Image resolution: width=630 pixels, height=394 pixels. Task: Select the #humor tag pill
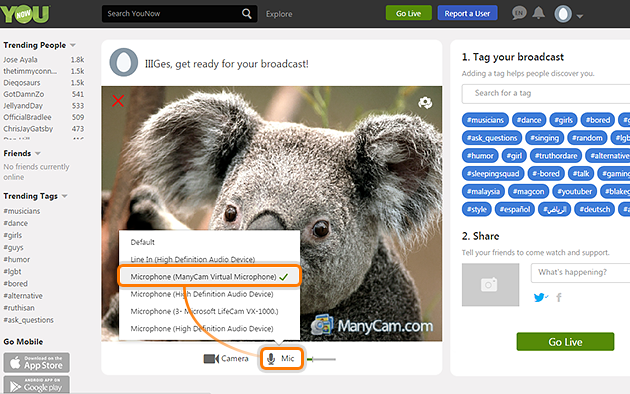click(x=480, y=155)
